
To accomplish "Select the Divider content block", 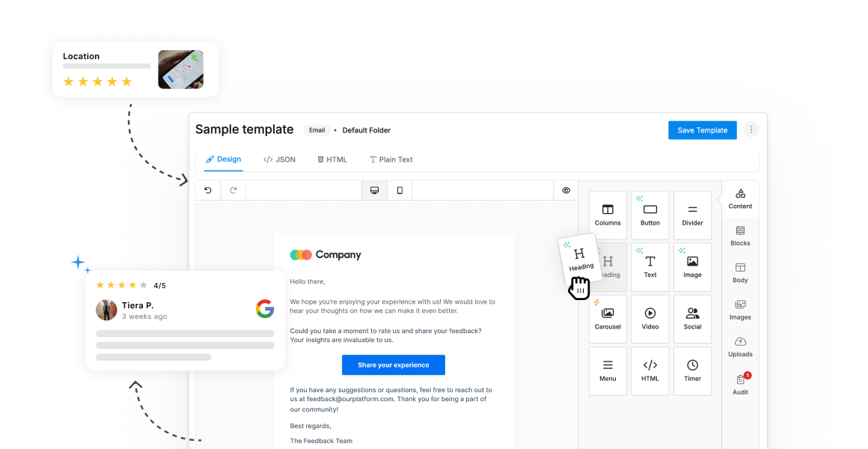I will pyautogui.click(x=692, y=216).
